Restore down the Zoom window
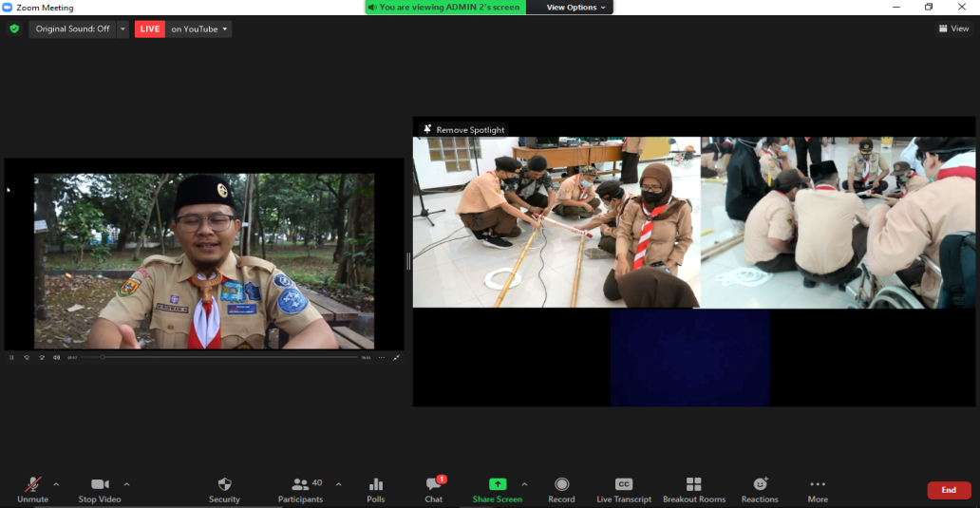980x508 pixels. (x=929, y=7)
